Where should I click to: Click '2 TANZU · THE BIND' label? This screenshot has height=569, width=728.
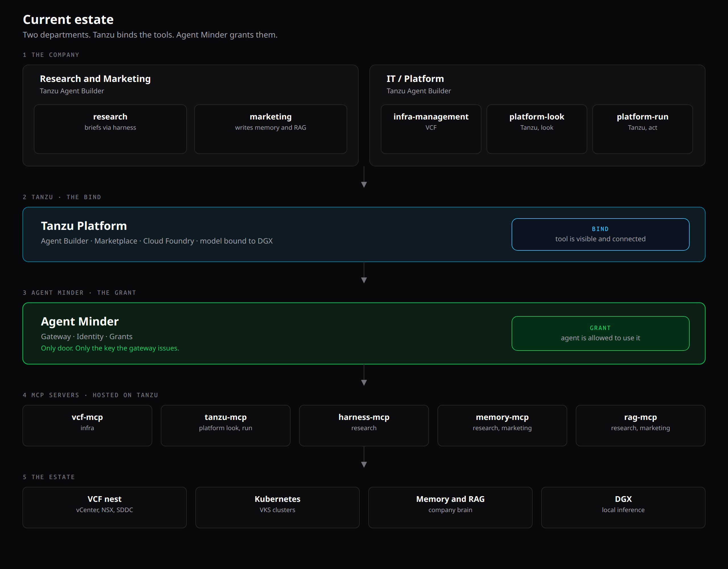pos(62,197)
